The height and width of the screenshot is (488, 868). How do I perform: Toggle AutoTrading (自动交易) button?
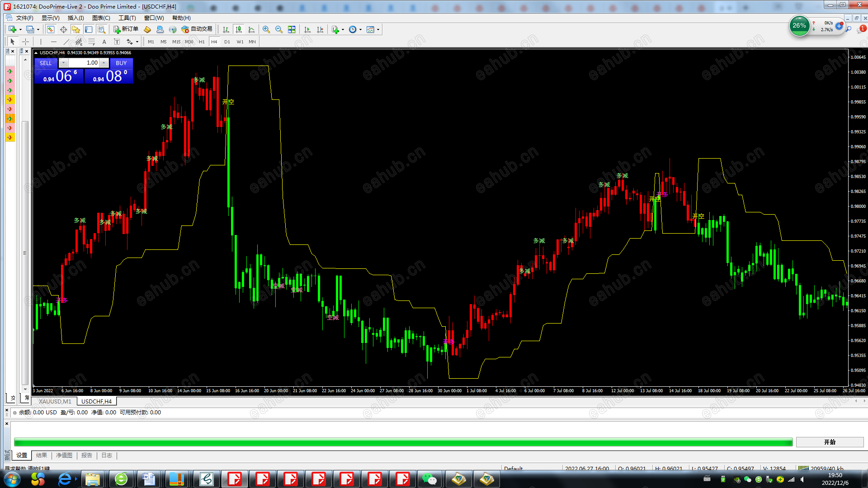coord(197,29)
